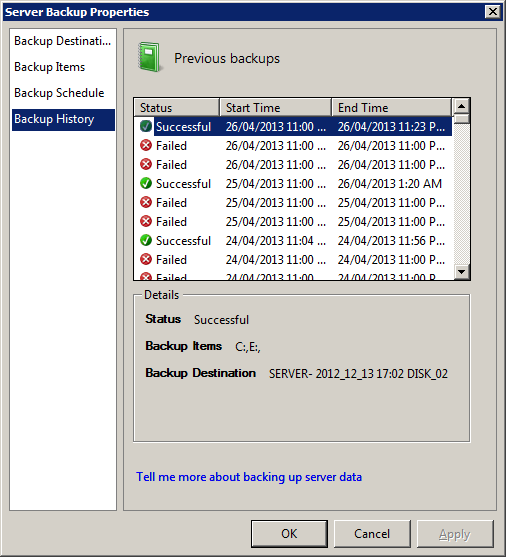Click green check icon for 25/04/2013 successful backup

click(146, 183)
